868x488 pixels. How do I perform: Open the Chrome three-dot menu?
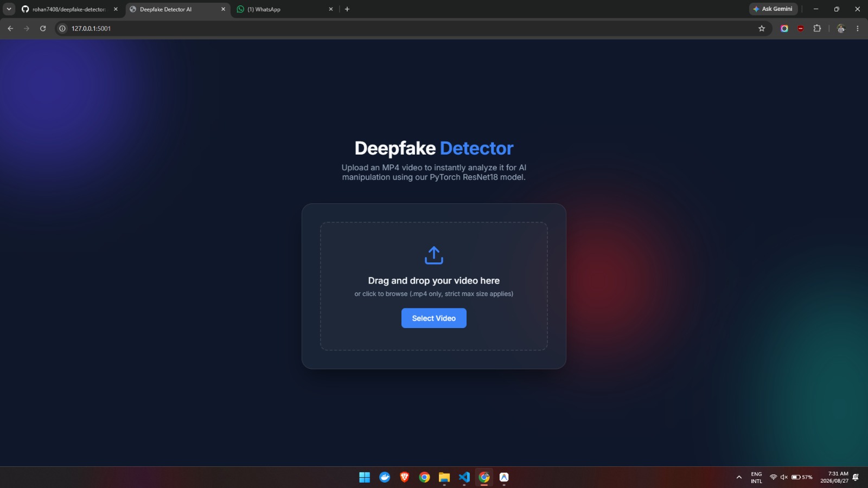point(858,28)
